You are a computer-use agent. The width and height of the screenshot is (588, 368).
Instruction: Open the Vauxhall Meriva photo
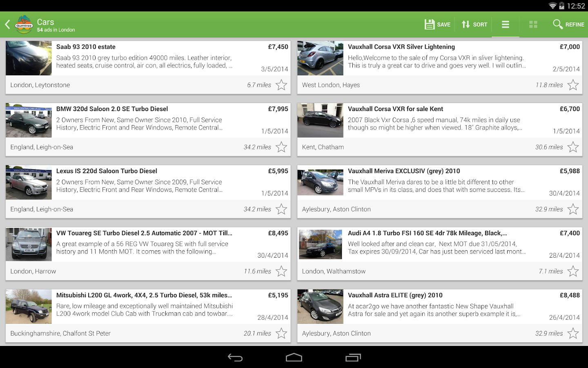320,182
